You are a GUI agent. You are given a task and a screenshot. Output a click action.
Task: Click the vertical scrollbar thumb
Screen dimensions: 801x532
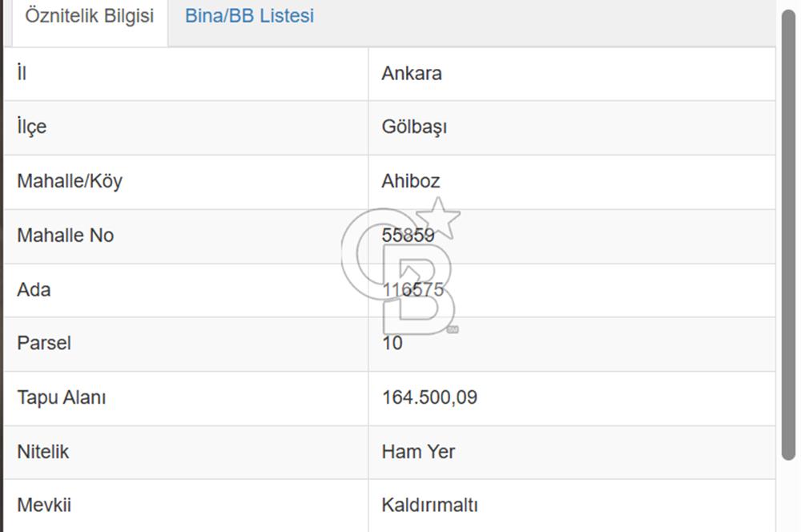point(789,235)
